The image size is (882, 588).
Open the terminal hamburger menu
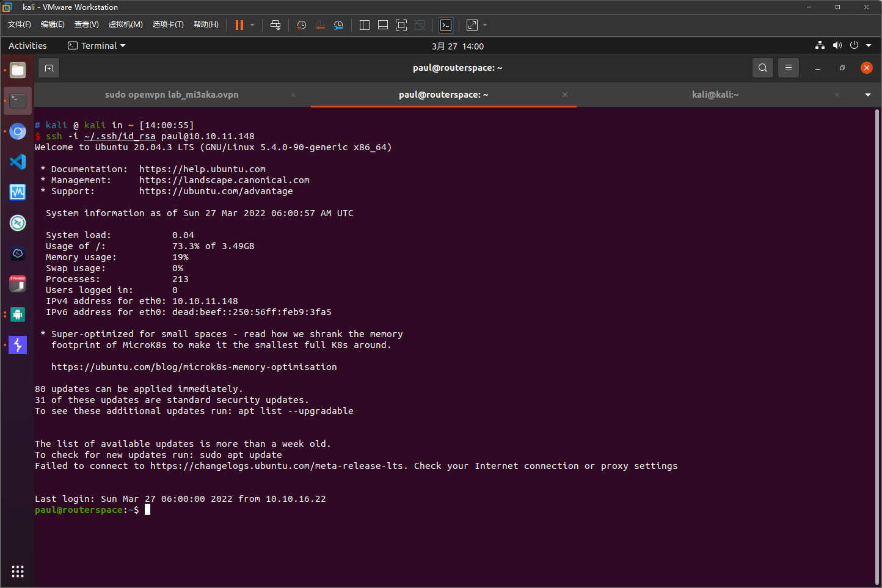click(789, 68)
